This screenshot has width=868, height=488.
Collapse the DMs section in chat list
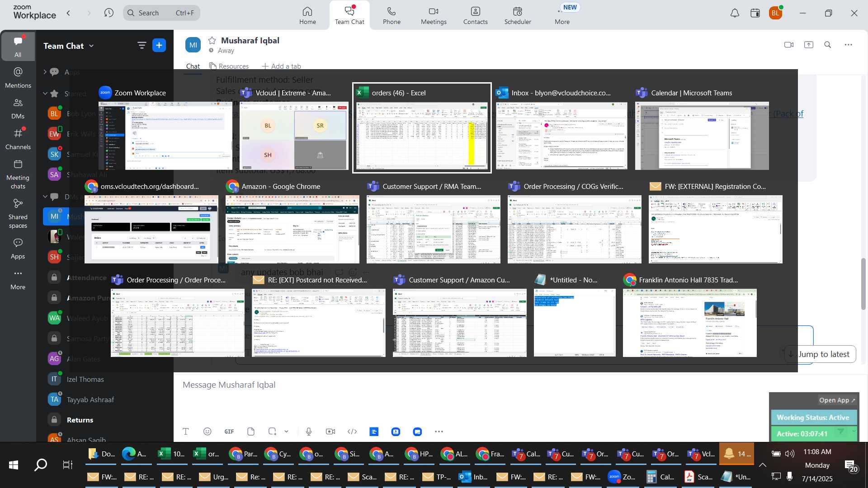[45, 197]
